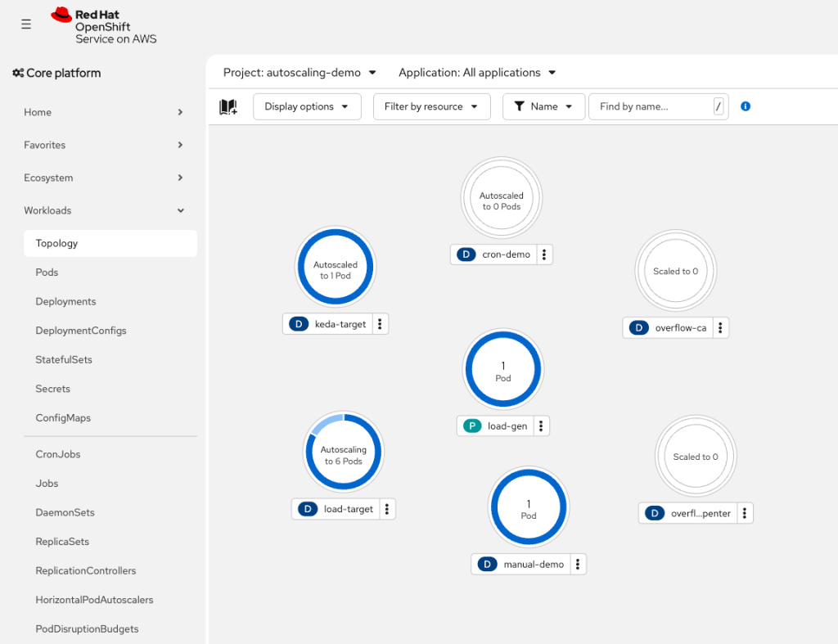Select the manual-demo 1 Pod node

pos(529,507)
